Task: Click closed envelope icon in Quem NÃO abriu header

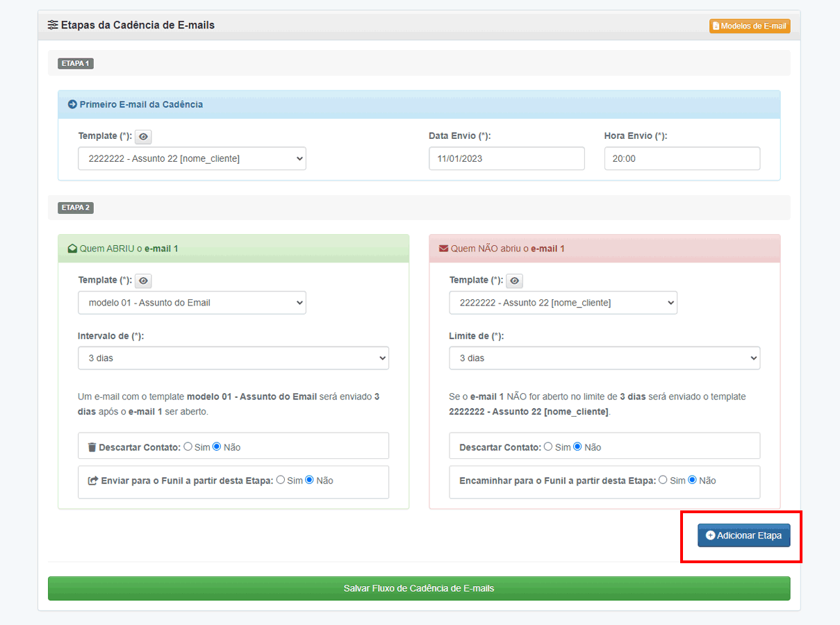Action: (443, 249)
